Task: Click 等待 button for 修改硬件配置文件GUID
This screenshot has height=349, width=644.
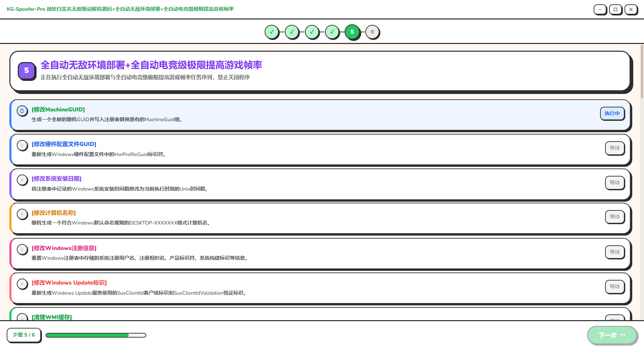Action: click(614, 148)
